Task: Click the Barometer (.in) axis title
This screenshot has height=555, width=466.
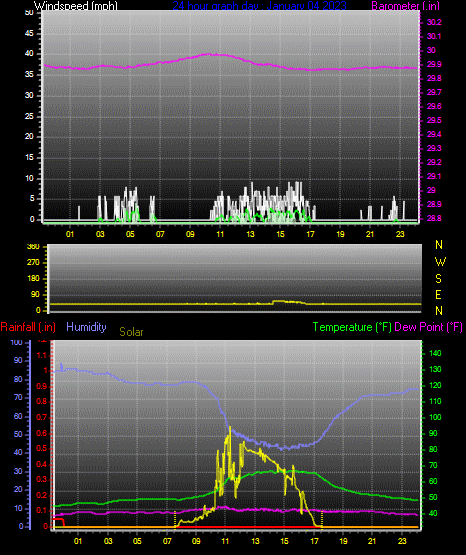Action: tap(405, 6)
